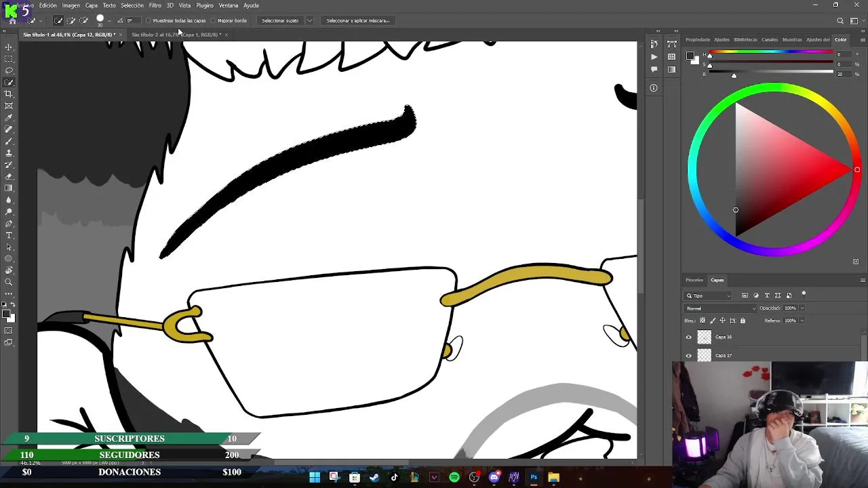Select the Gradient tool
Image resolution: width=868 pixels, height=488 pixels.
(x=9, y=188)
